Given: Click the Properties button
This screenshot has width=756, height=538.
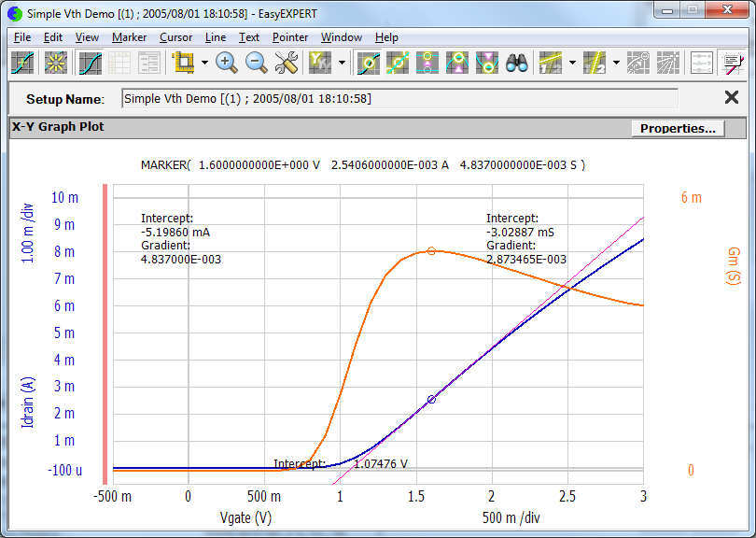Looking at the screenshot, I should pyautogui.click(x=677, y=128).
